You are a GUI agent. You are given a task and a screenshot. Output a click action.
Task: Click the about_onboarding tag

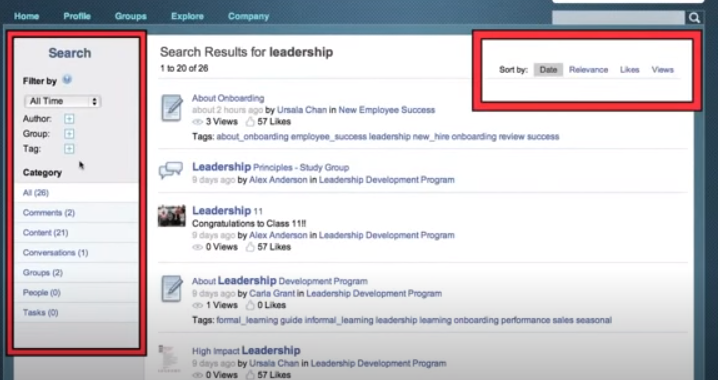click(252, 137)
